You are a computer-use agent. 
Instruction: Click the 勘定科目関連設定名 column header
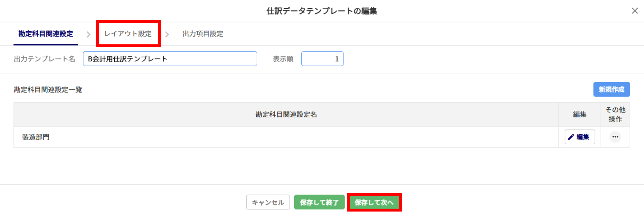click(286, 114)
